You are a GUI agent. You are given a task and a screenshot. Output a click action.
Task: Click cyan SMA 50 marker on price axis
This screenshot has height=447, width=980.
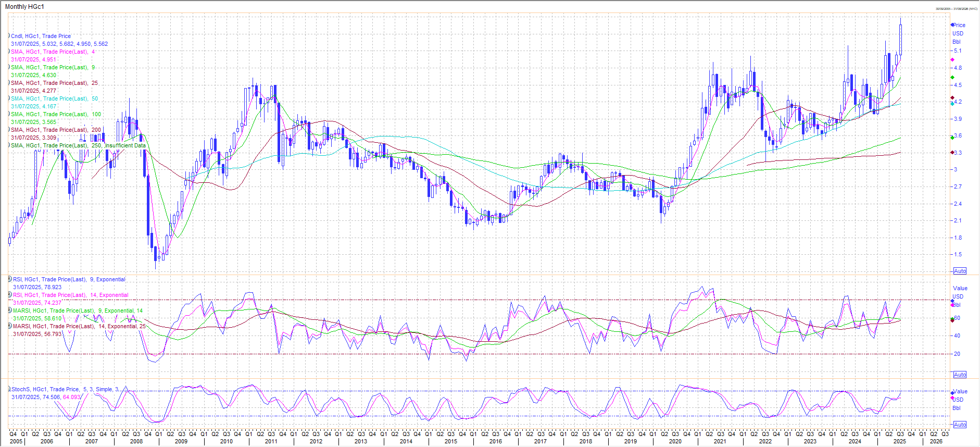tap(952, 104)
